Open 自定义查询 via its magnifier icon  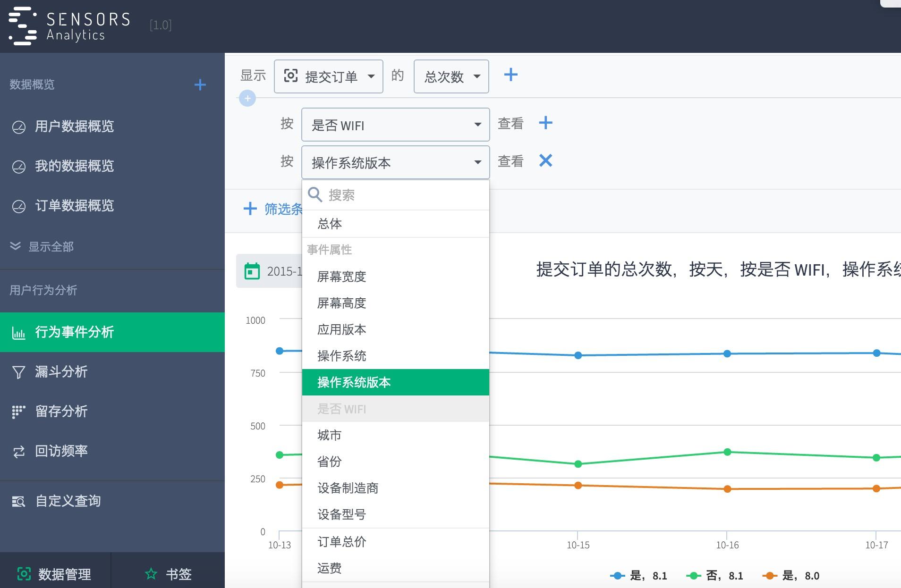click(x=18, y=501)
